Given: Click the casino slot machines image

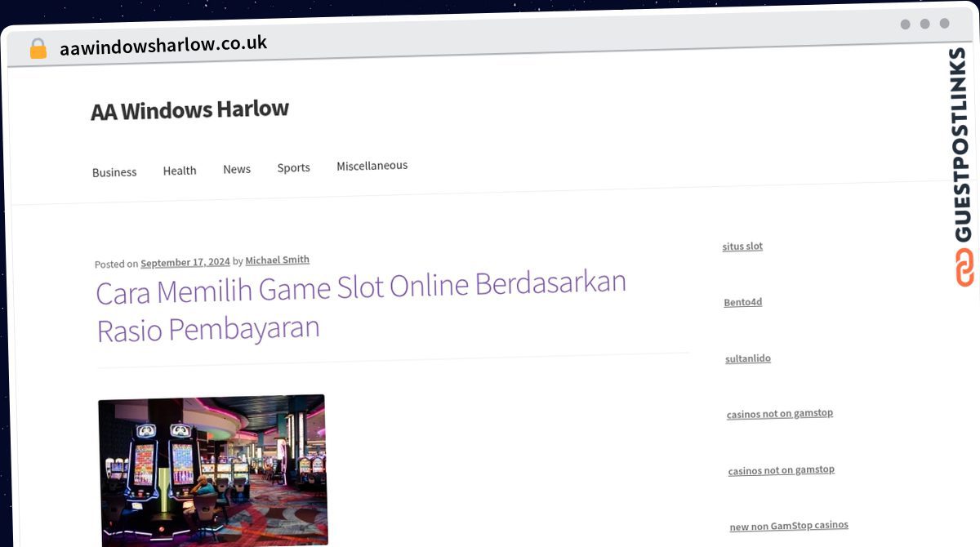Looking at the screenshot, I should [x=212, y=469].
